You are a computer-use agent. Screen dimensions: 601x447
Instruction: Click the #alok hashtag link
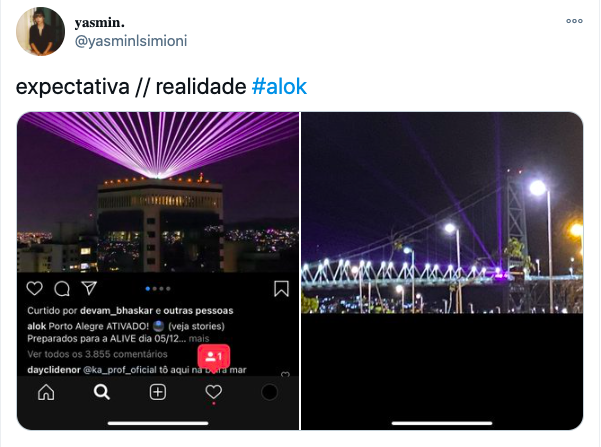click(x=279, y=87)
